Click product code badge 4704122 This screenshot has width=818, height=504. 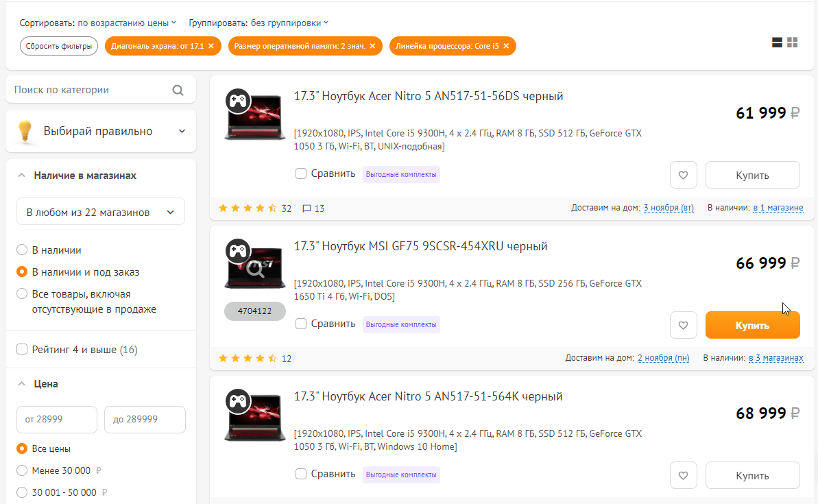254,311
